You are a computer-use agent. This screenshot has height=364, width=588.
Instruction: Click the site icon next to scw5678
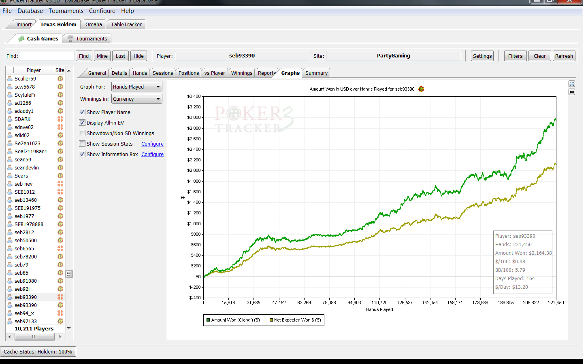point(60,87)
